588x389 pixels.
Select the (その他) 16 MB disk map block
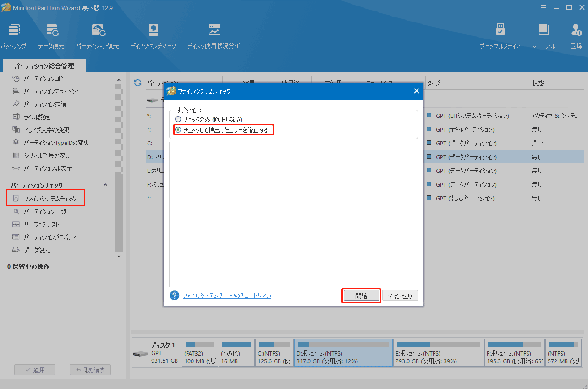coord(236,353)
